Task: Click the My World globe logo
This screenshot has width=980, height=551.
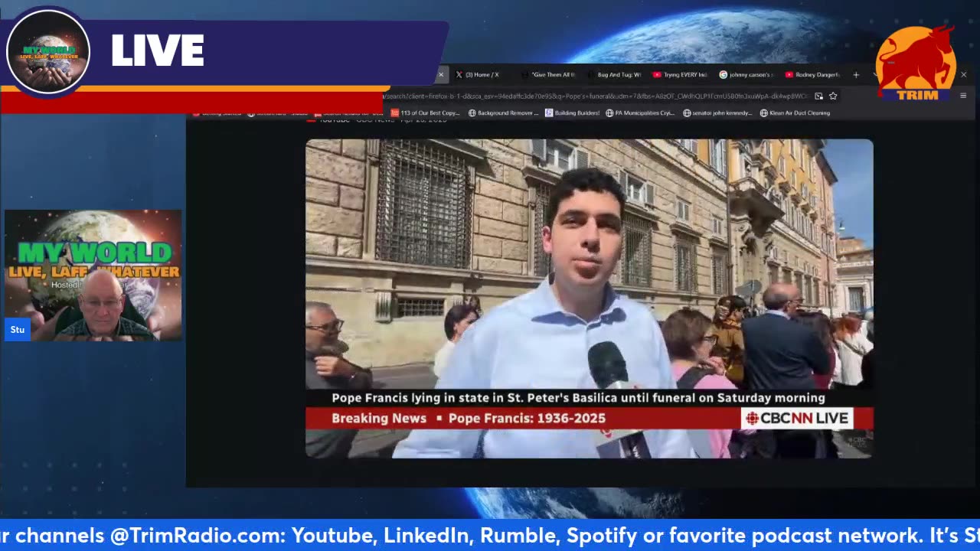Action: pyautogui.click(x=48, y=51)
